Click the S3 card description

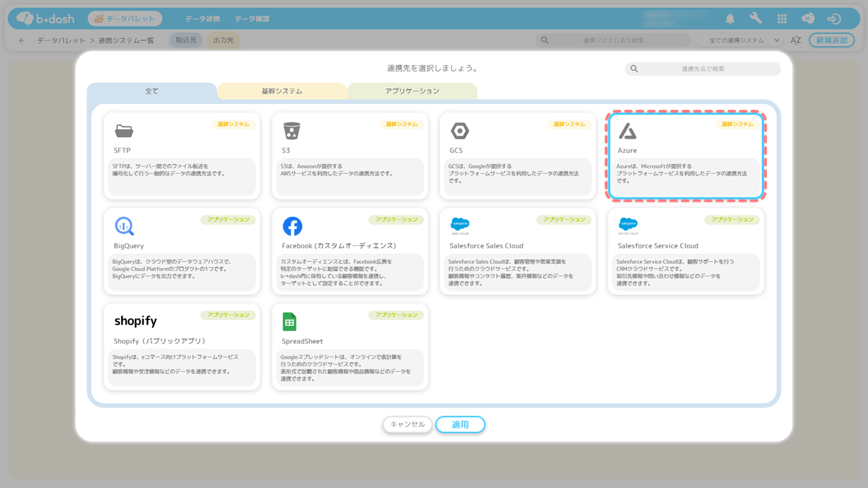click(350, 177)
